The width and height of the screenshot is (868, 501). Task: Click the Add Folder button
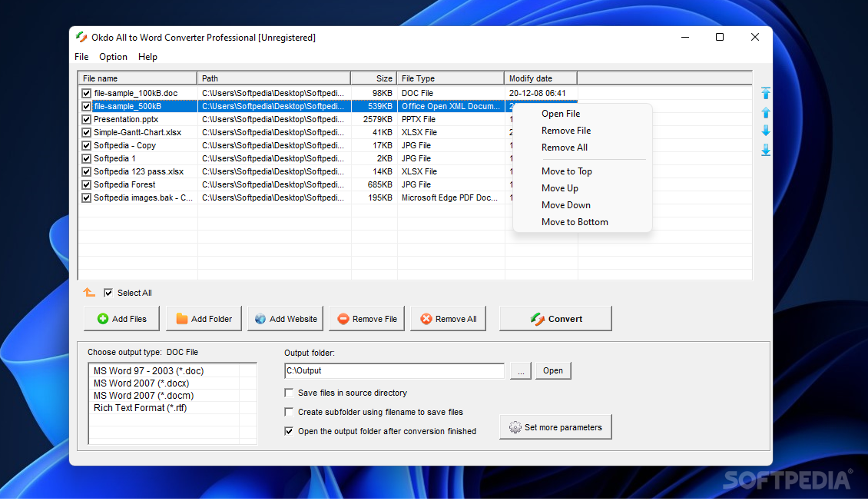click(x=204, y=319)
